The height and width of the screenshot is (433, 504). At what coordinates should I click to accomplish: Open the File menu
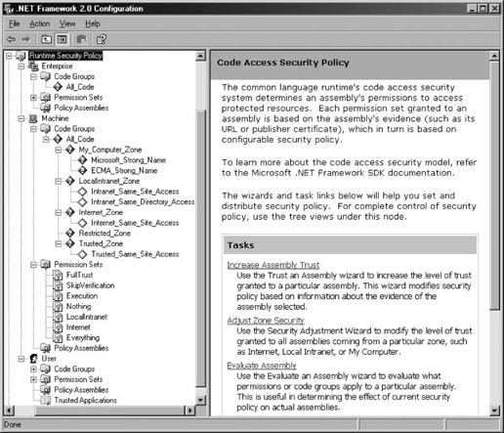point(14,23)
